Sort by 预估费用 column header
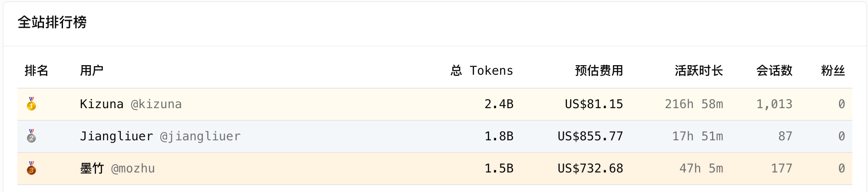 coord(599,70)
